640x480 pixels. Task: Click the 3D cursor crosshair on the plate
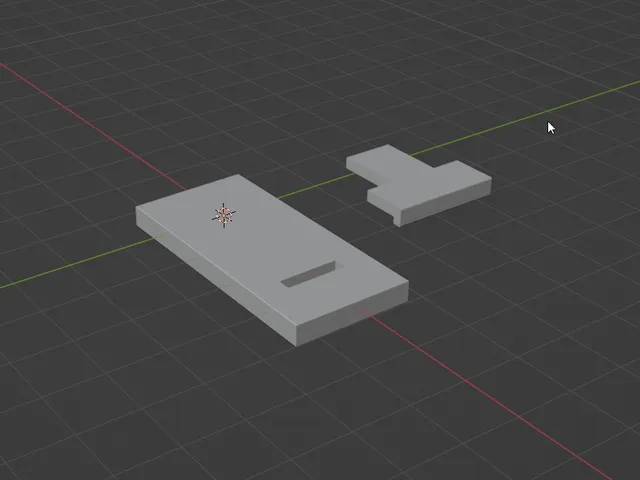[224, 215]
